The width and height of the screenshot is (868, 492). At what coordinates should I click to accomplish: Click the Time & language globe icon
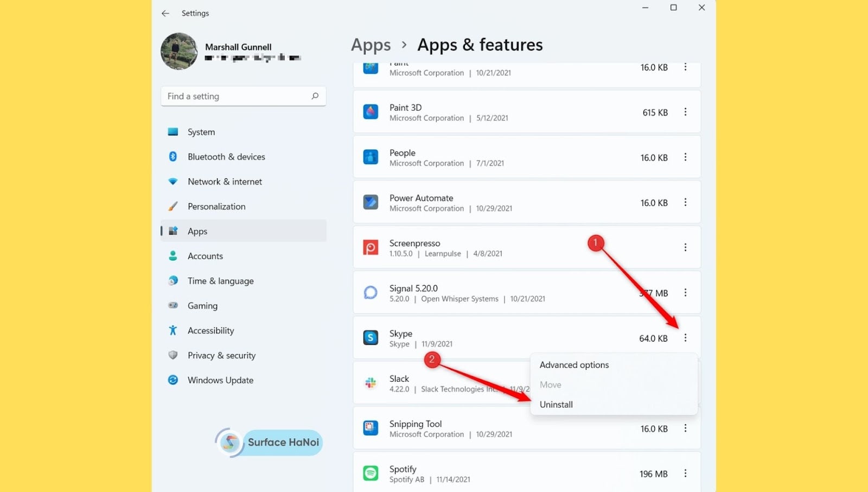click(173, 281)
